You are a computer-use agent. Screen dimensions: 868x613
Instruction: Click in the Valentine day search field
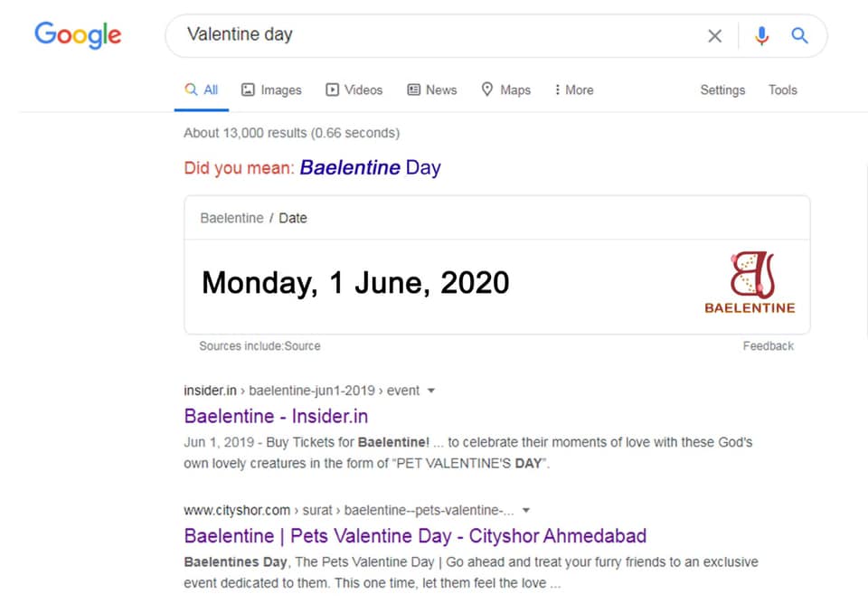coord(438,35)
